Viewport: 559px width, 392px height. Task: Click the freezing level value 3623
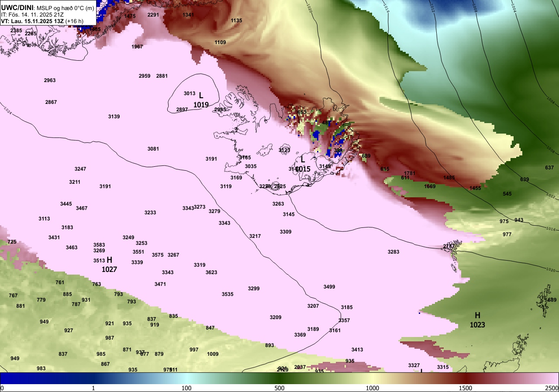(211, 272)
